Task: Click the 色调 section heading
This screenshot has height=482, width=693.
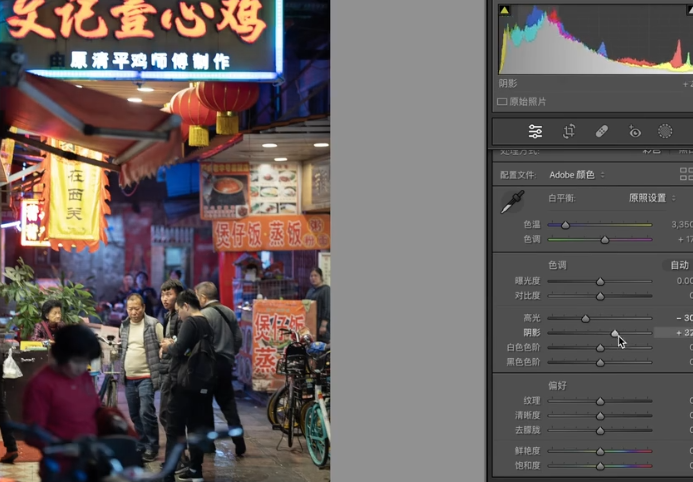Action: pyautogui.click(x=557, y=265)
